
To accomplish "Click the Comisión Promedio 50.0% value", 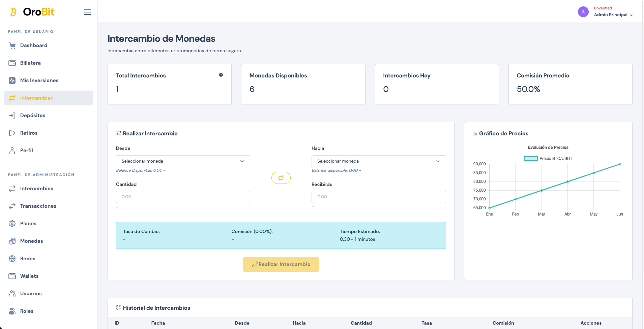I will click(x=528, y=89).
